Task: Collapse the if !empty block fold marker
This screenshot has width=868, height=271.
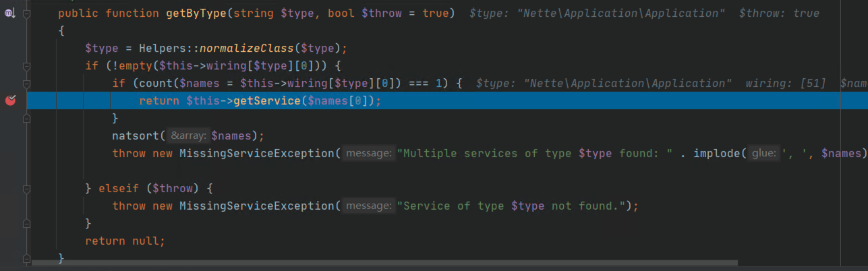Action: point(26,66)
